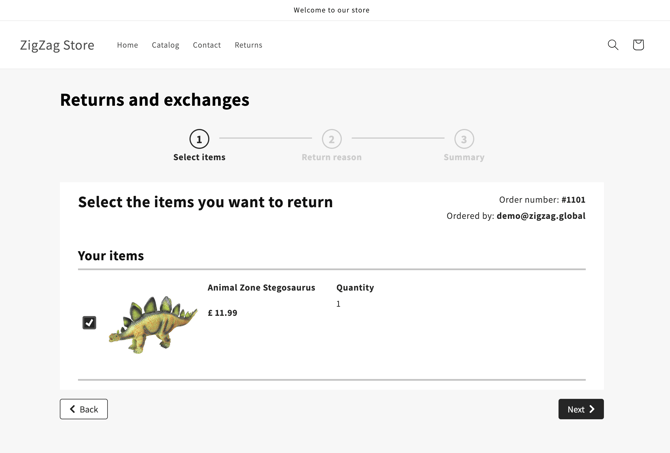Select Returns in the navigation bar
670x453 pixels.
pyautogui.click(x=248, y=45)
